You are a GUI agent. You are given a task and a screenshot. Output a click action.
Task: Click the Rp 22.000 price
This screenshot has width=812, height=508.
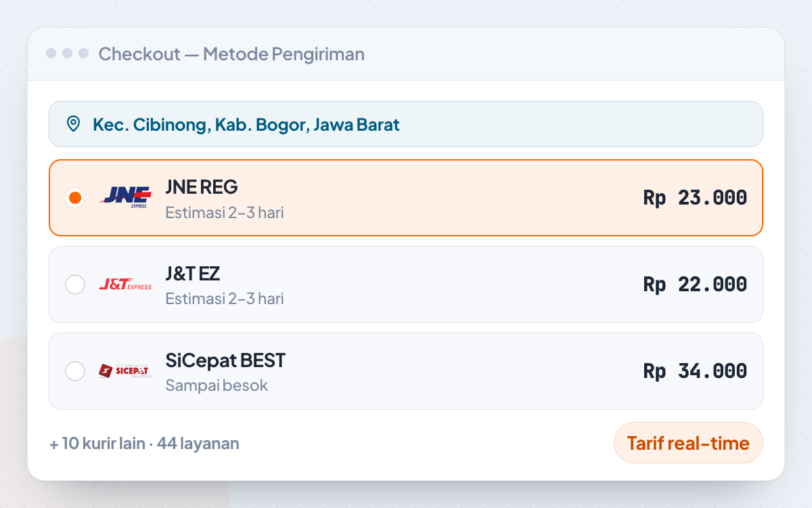[x=695, y=284]
